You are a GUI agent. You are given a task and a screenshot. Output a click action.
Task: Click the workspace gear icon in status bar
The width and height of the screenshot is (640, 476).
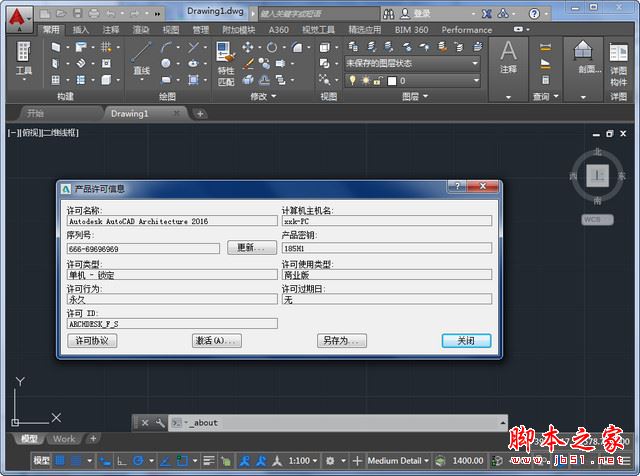(330, 461)
